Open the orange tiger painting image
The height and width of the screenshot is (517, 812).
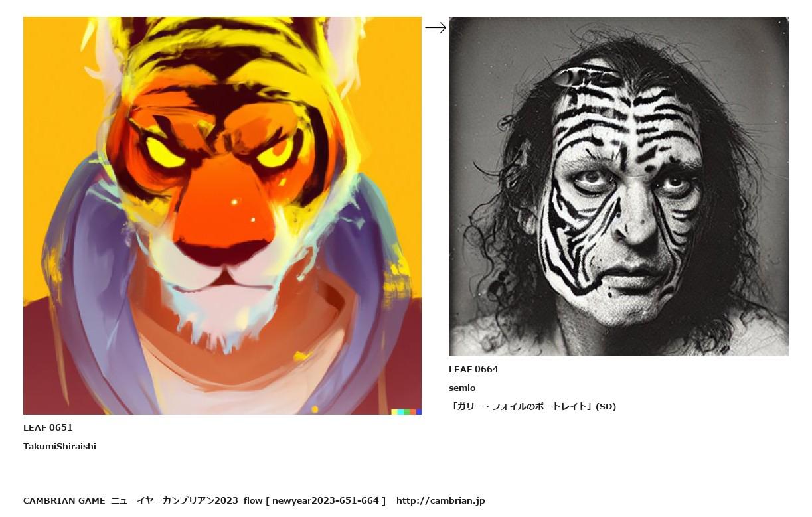(x=222, y=216)
